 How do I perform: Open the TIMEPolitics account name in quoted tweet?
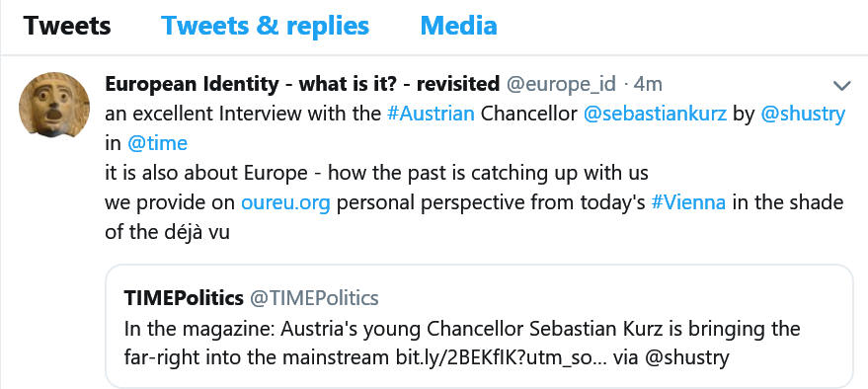pos(184,298)
